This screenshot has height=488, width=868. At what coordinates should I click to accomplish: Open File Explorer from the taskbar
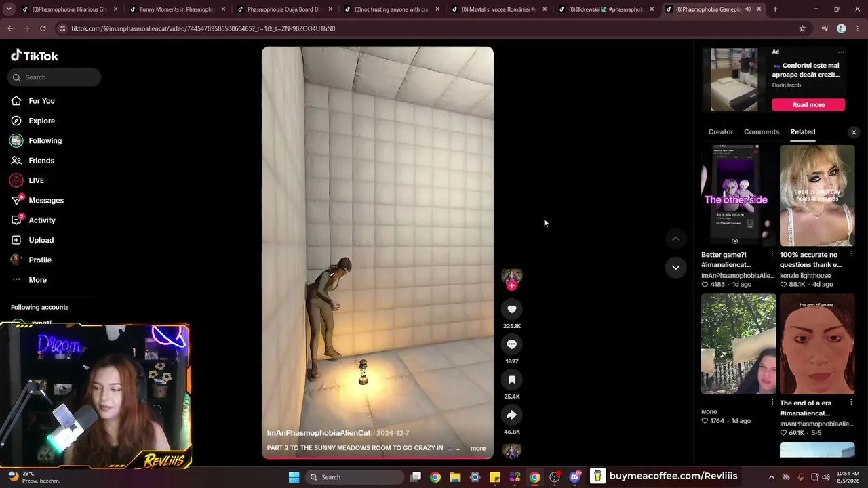coord(455,477)
